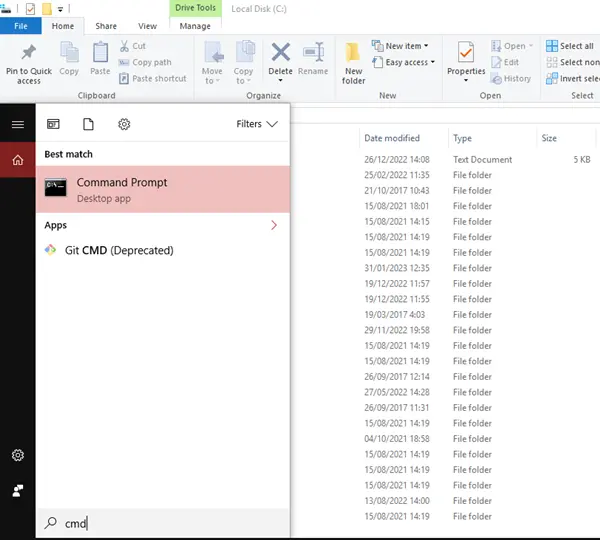Sort by Size column header
The width and height of the screenshot is (600, 540).
[x=549, y=138]
